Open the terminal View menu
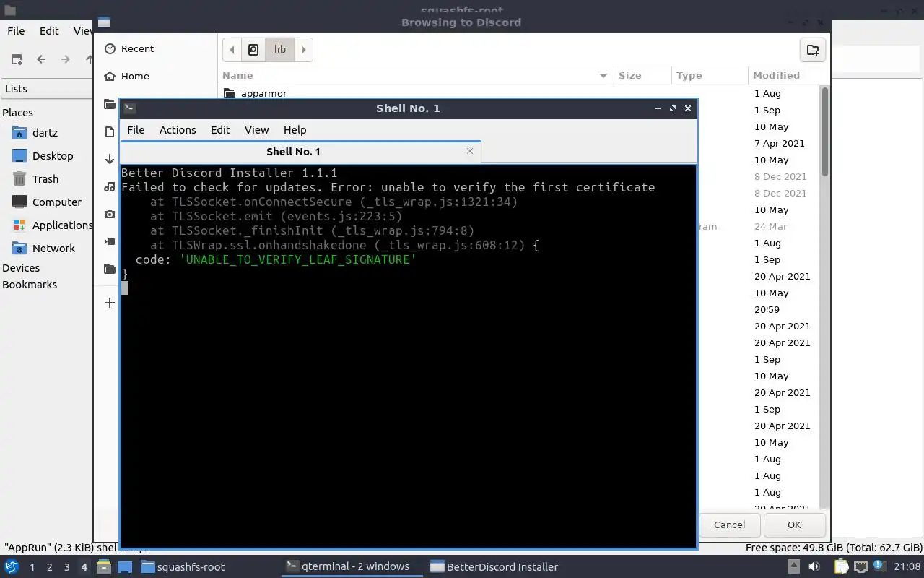Screen dimensions: 924x578 coord(256,129)
